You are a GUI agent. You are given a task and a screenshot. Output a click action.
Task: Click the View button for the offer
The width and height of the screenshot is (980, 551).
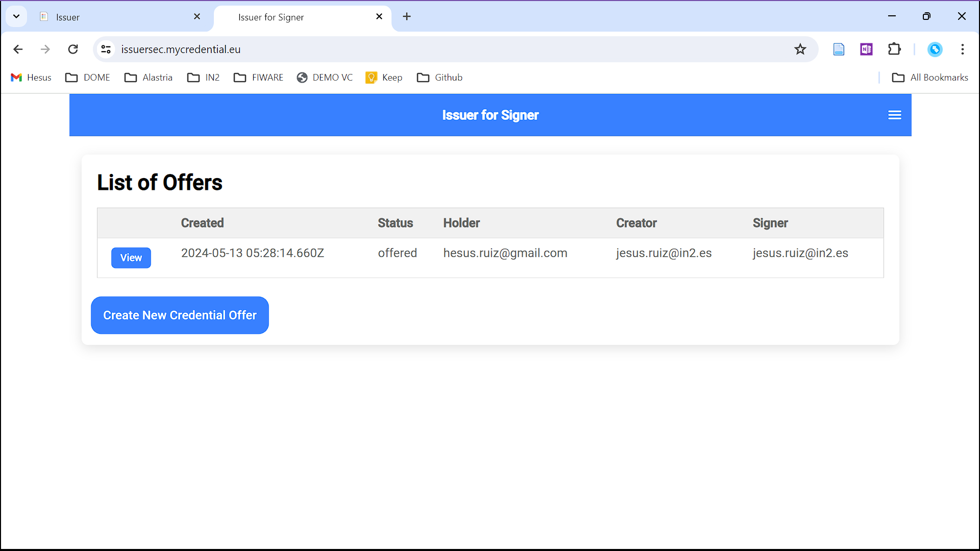131,258
